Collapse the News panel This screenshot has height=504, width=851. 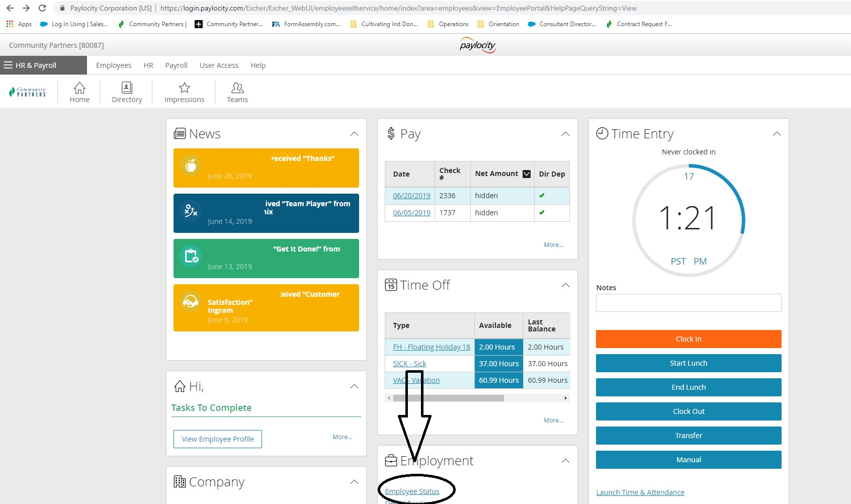tap(354, 134)
